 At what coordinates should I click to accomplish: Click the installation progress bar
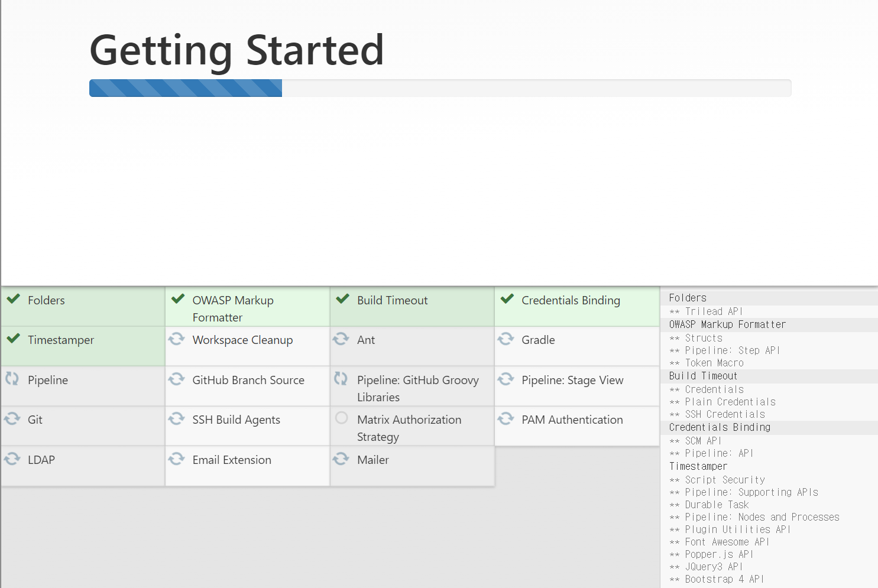point(440,88)
